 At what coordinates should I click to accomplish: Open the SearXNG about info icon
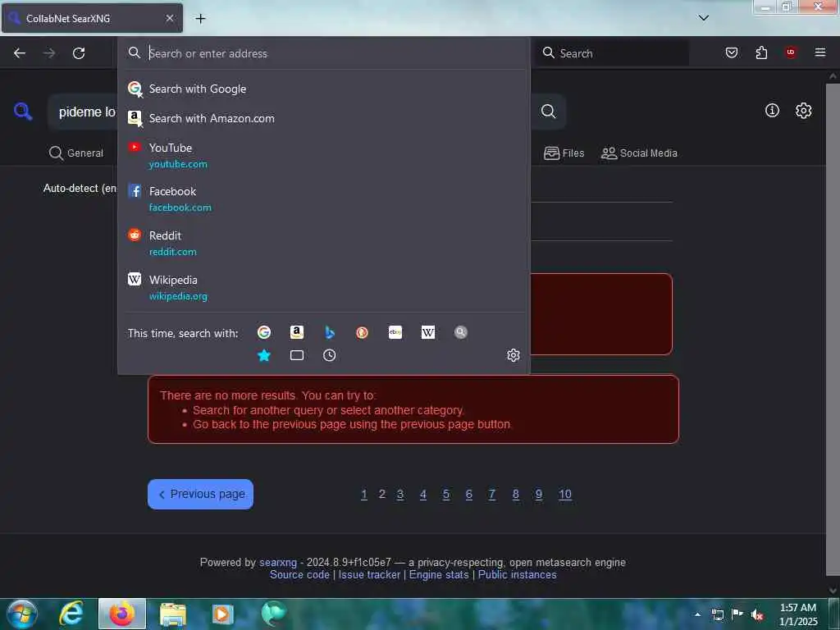pyautogui.click(x=772, y=111)
